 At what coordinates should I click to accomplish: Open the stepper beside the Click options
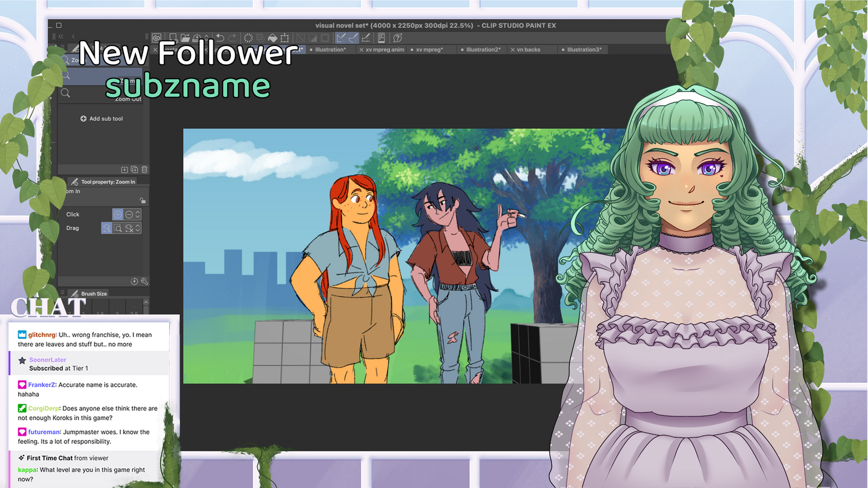tap(137, 214)
